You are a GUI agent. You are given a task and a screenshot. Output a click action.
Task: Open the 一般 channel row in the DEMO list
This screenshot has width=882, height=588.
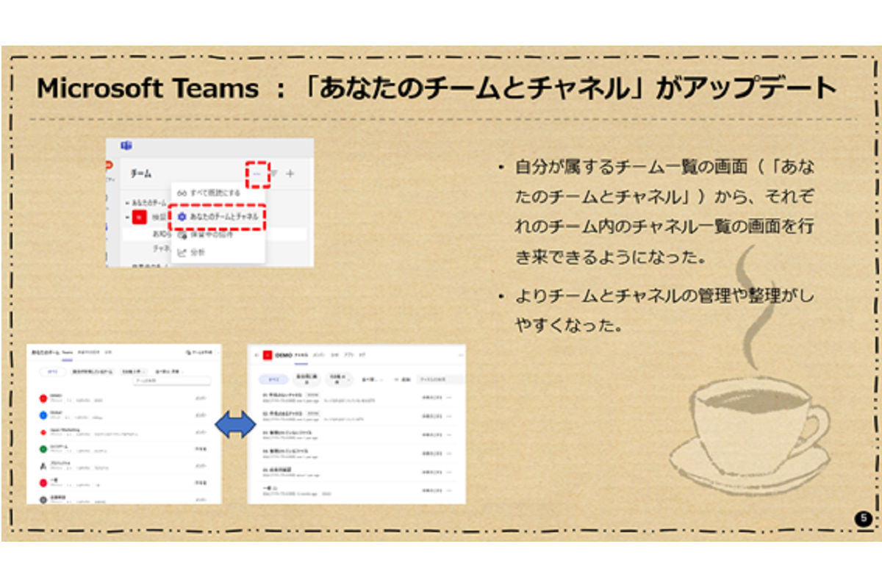(x=357, y=491)
